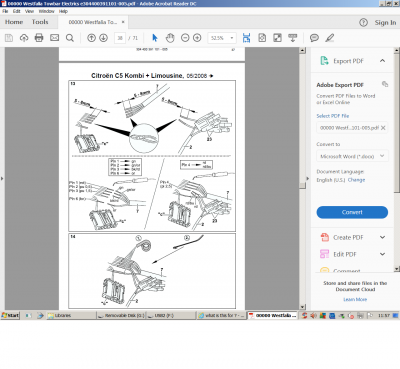This screenshot has width=400, height=369.
Task: Click the Learn More link
Action: [x=355, y=299]
